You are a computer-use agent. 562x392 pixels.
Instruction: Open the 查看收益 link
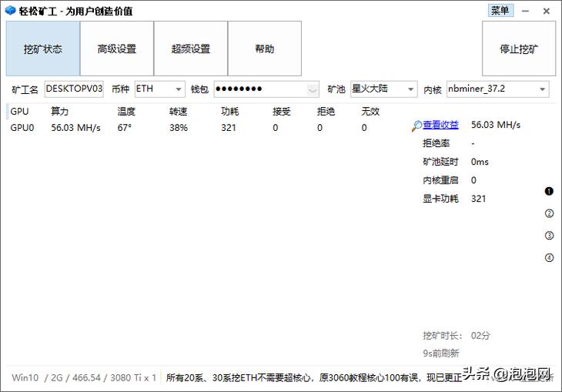[440, 125]
